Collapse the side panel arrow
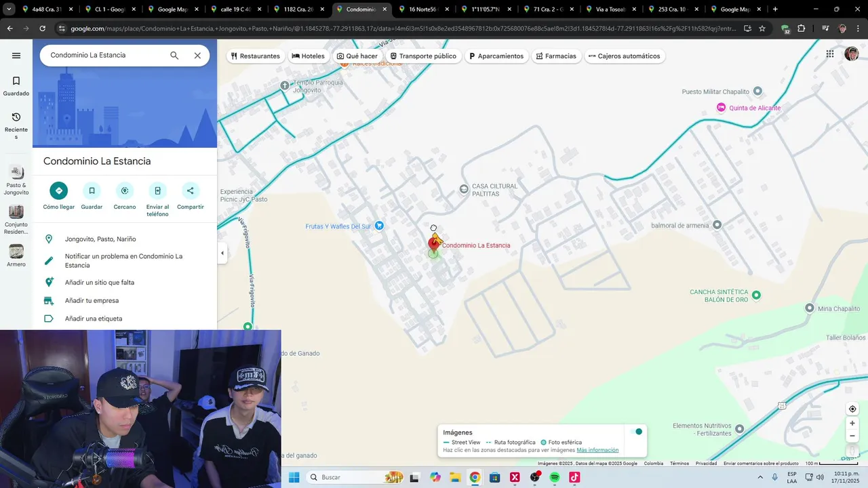This screenshot has height=488, width=868. coord(222,253)
